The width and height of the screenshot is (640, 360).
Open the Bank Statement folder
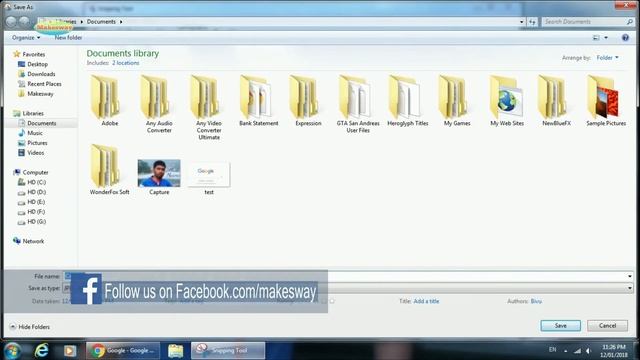(258, 100)
